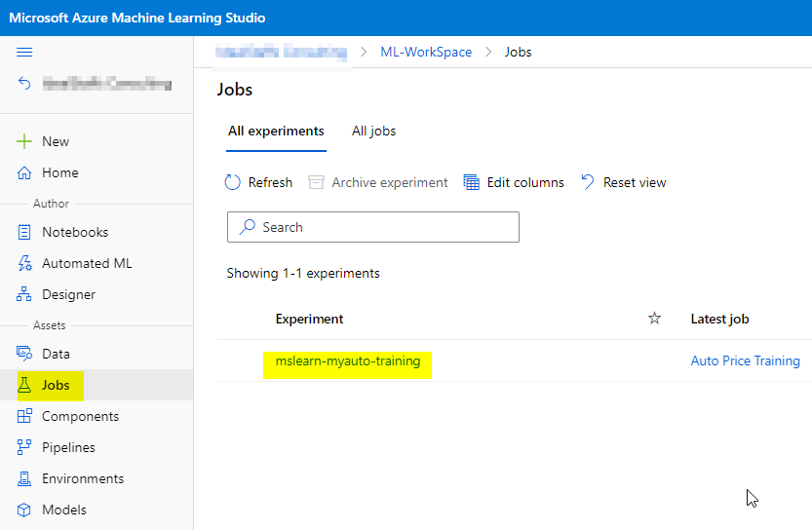
Task: Click Reset view in the toolbar
Action: click(x=624, y=182)
